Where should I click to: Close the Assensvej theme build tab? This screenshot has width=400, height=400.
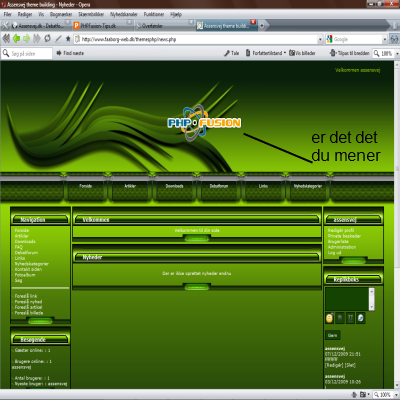click(x=253, y=22)
